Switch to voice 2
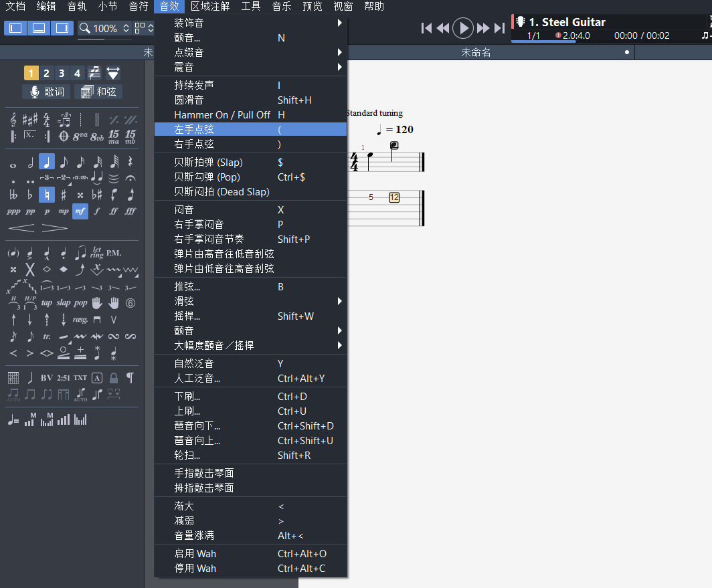 (46, 73)
